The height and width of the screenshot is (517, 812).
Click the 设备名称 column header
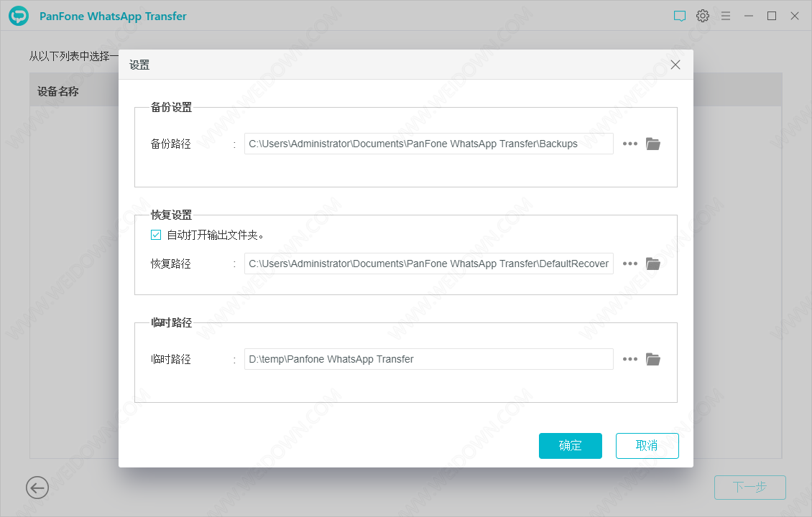click(58, 92)
